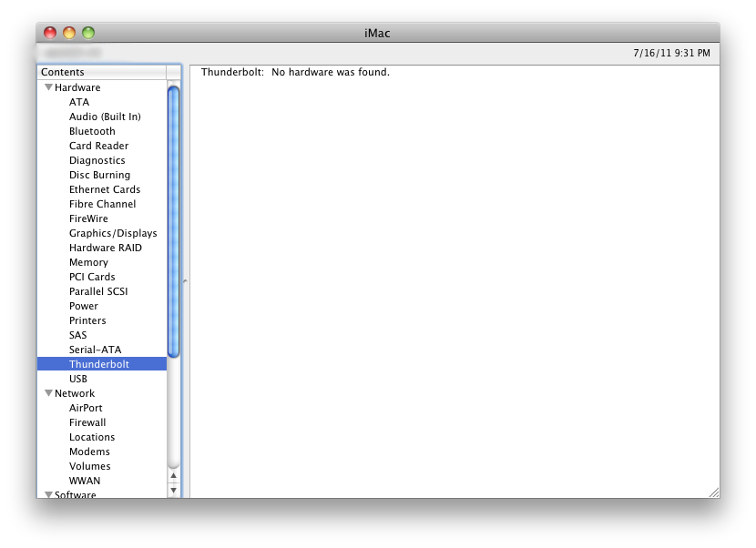Open the Power section
The image size is (756, 548).
(84, 306)
